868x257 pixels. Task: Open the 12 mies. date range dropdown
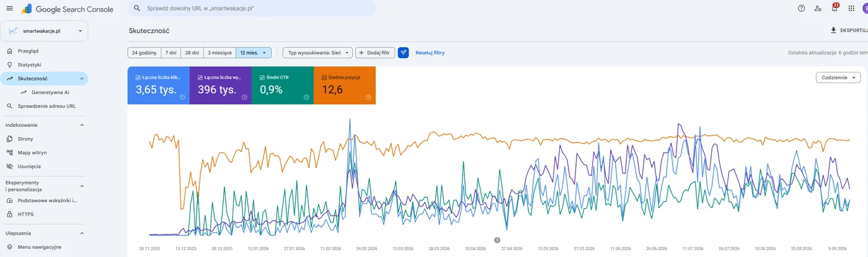tap(254, 53)
